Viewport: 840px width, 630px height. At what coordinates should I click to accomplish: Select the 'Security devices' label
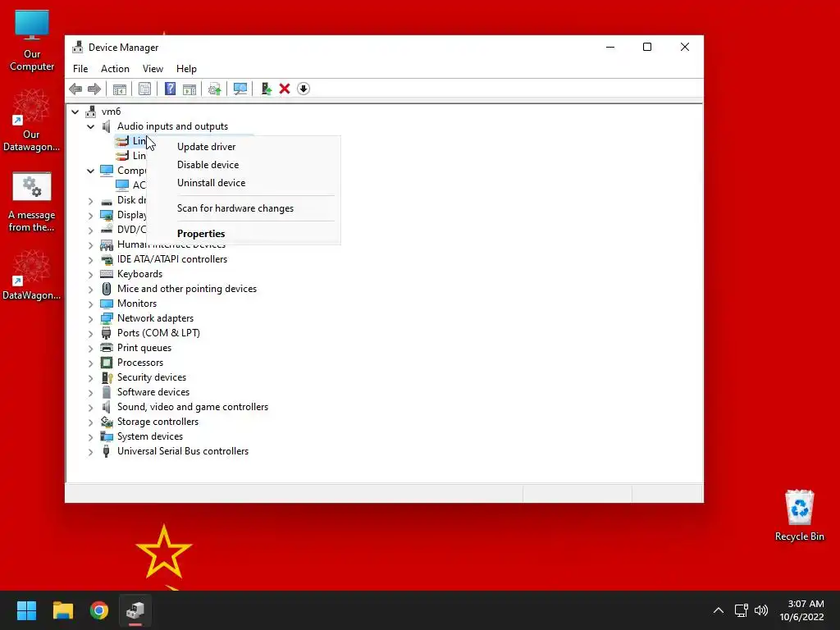152,377
